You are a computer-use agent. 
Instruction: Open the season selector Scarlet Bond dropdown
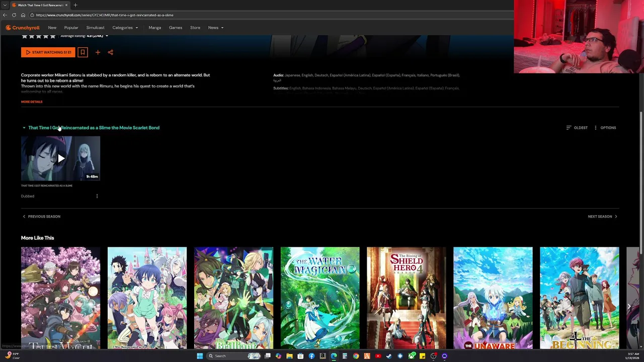[x=91, y=128]
